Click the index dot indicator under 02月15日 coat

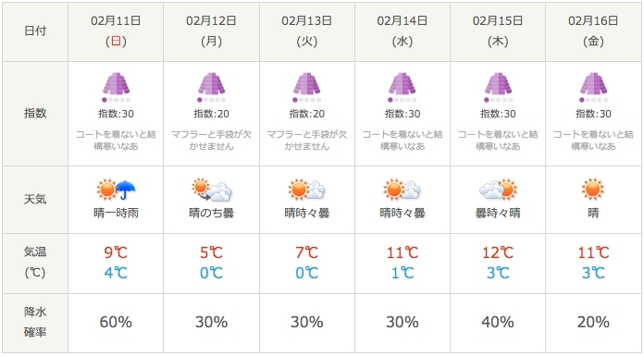498,100
